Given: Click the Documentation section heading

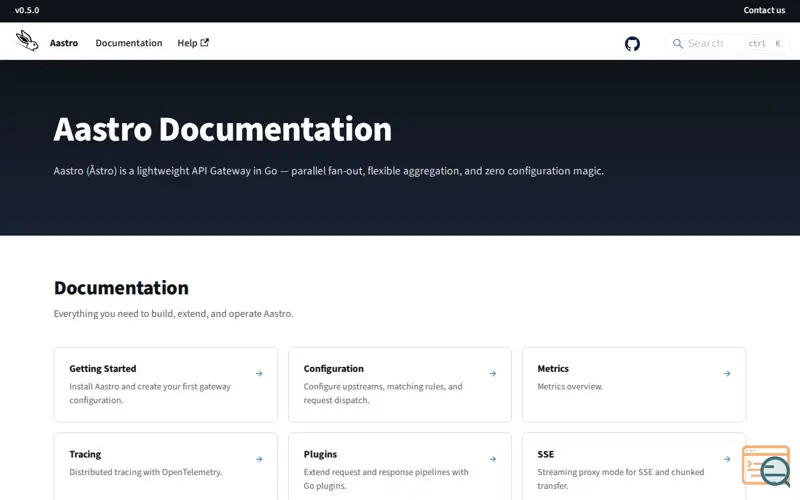Looking at the screenshot, I should pos(121,288).
